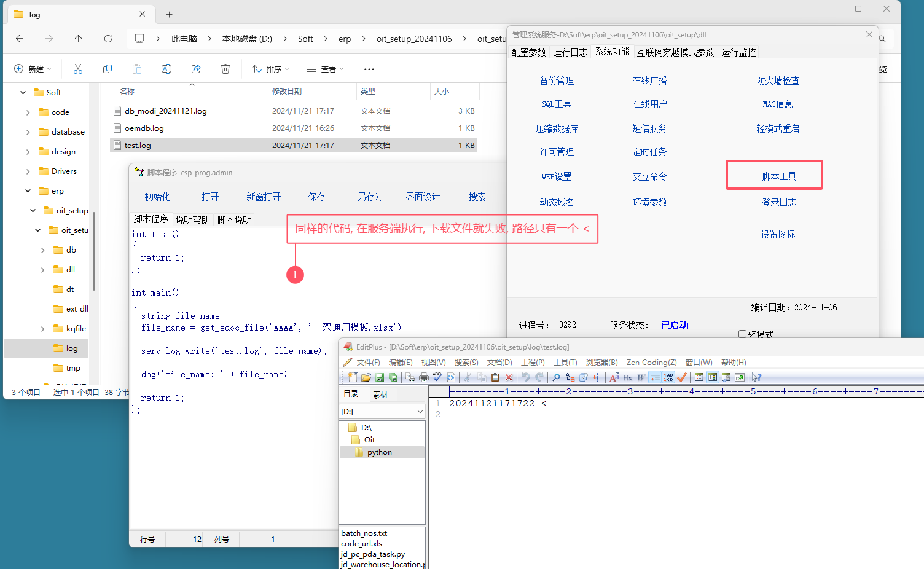Toggle word wrap button in EditPlus toolbar

point(655,377)
